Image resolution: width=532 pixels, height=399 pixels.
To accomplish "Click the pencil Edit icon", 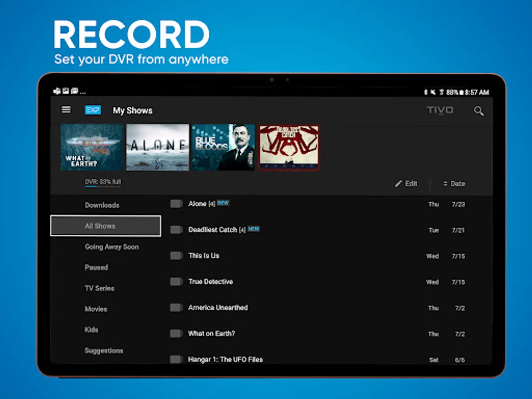I will [x=399, y=184].
